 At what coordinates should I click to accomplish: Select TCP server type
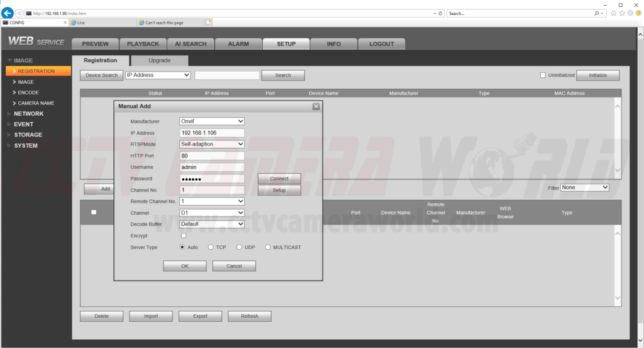click(211, 247)
